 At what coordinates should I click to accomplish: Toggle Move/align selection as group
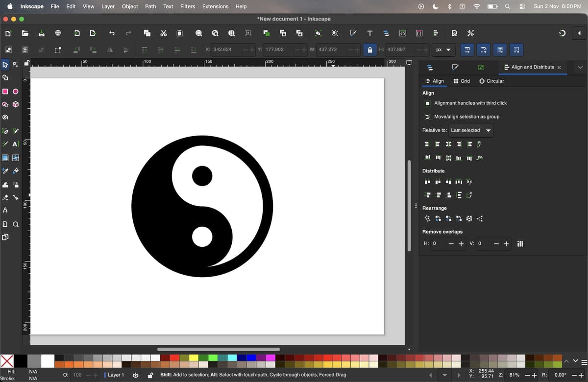tap(427, 117)
